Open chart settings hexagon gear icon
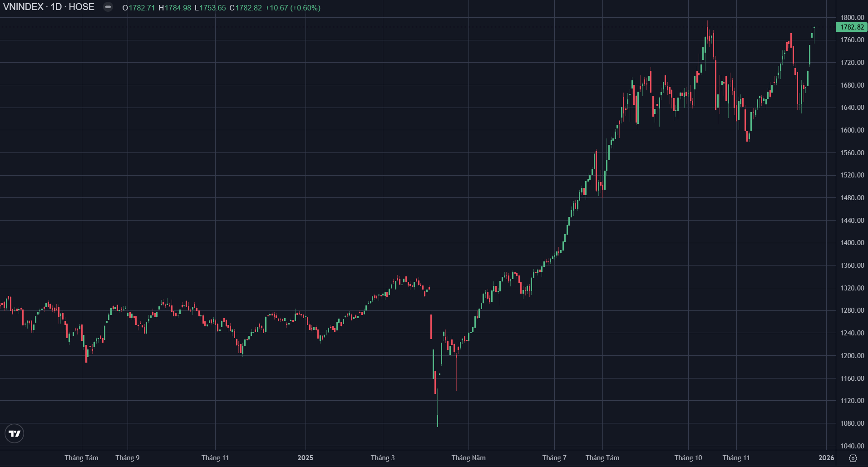Image resolution: width=868 pixels, height=467 pixels. pos(853,458)
